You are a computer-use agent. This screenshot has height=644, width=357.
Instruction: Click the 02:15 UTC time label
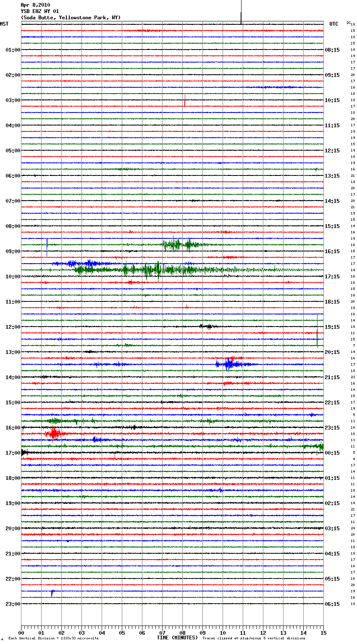tap(332, 503)
